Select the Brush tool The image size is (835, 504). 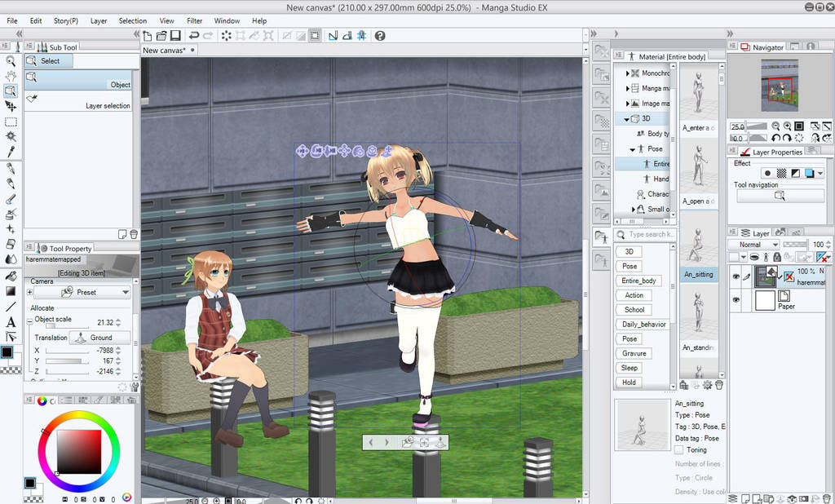pos(10,199)
